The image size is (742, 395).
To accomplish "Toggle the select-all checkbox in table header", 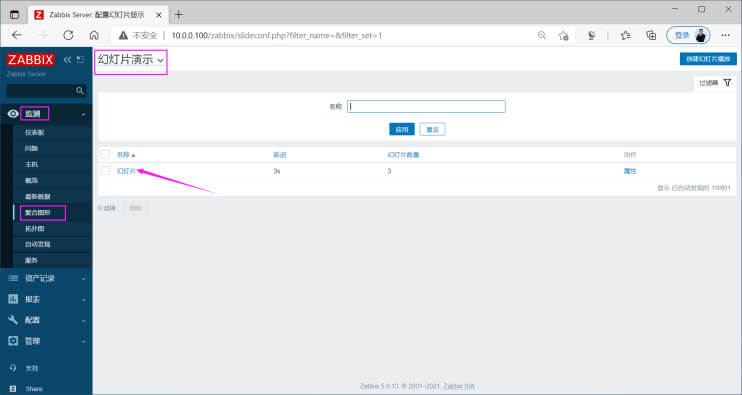I will [x=105, y=154].
